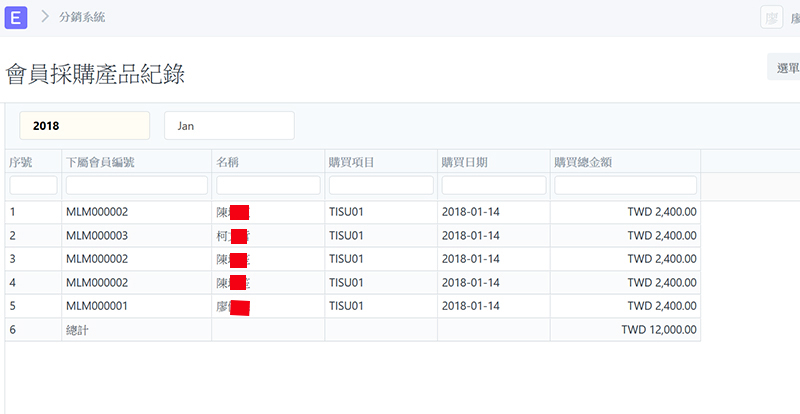Select the TWD 12,000.00 total amount cell
The height and width of the screenshot is (414, 800).
click(x=658, y=330)
